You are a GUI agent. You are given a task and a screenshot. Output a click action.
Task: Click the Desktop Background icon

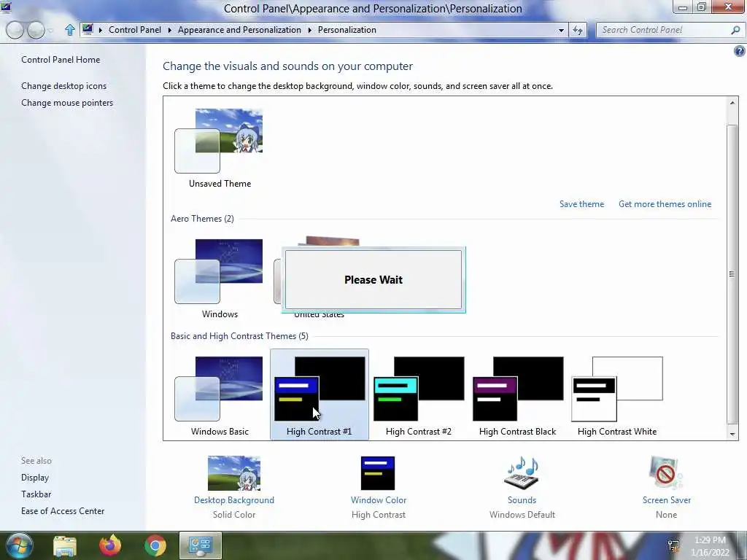click(x=234, y=473)
